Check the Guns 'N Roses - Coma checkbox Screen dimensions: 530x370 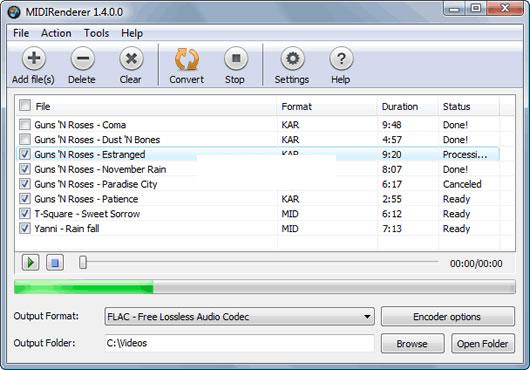point(25,124)
